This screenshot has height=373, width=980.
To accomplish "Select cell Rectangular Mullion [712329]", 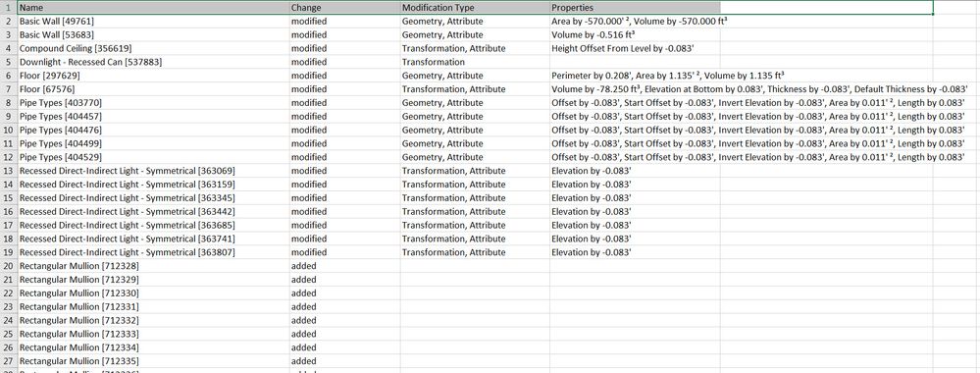I will tap(153, 280).
